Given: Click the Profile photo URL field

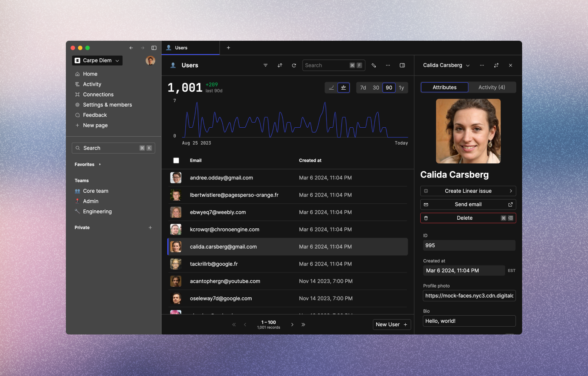Looking at the screenshot, I should [469, 296].
